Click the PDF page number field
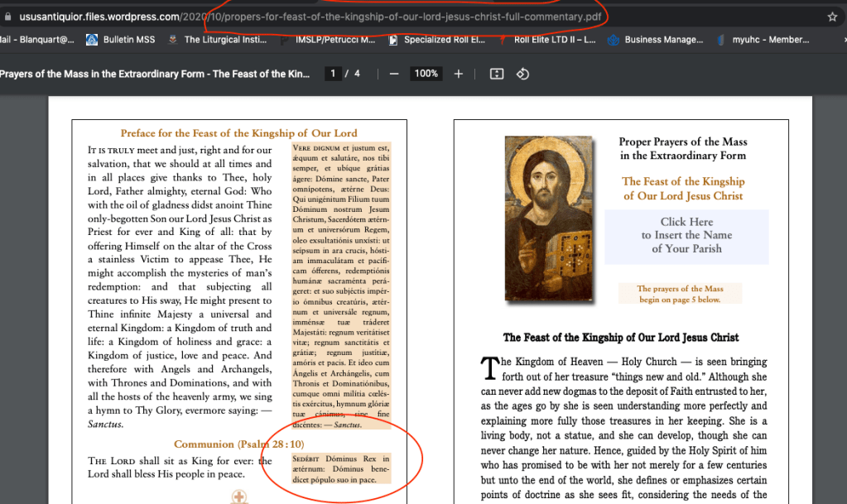The height and width of the screenshot is (504, 847). pos(334,74)
